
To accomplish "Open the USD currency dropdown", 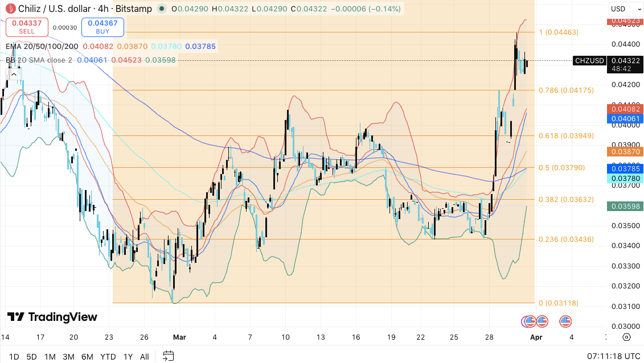I will tap(626, 9).
